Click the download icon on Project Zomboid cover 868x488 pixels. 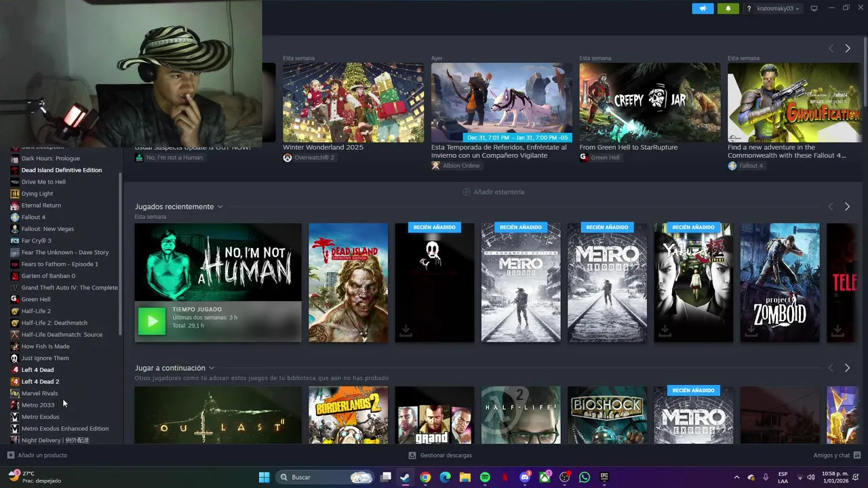pos(751,330)
